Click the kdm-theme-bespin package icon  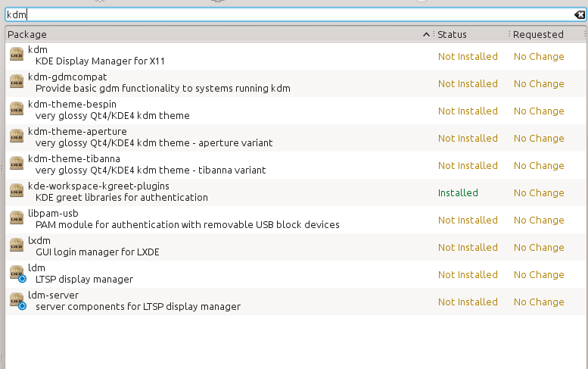(x=16, y=110)
